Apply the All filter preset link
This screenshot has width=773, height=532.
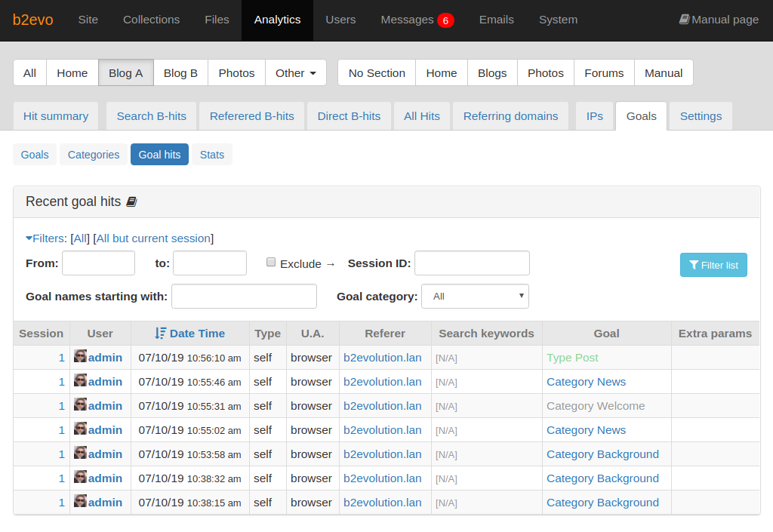click(x=80, y=238)
